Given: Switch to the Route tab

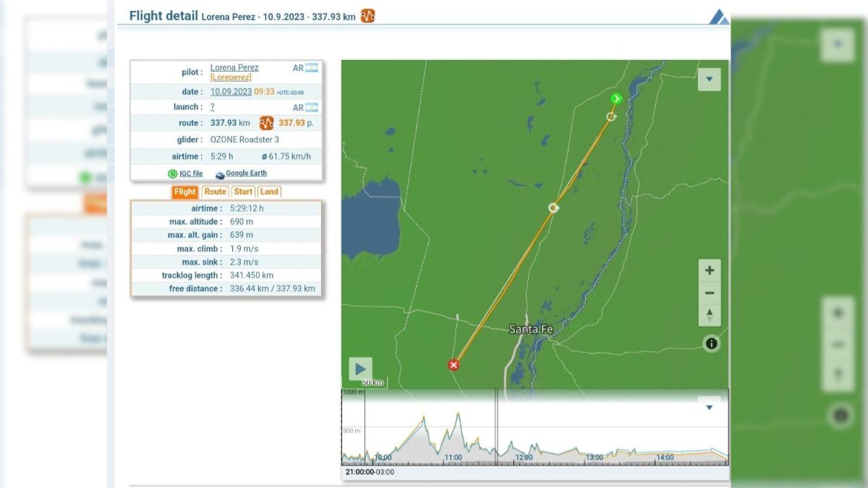Looking at the screenshot, I should tap(214, 192).
